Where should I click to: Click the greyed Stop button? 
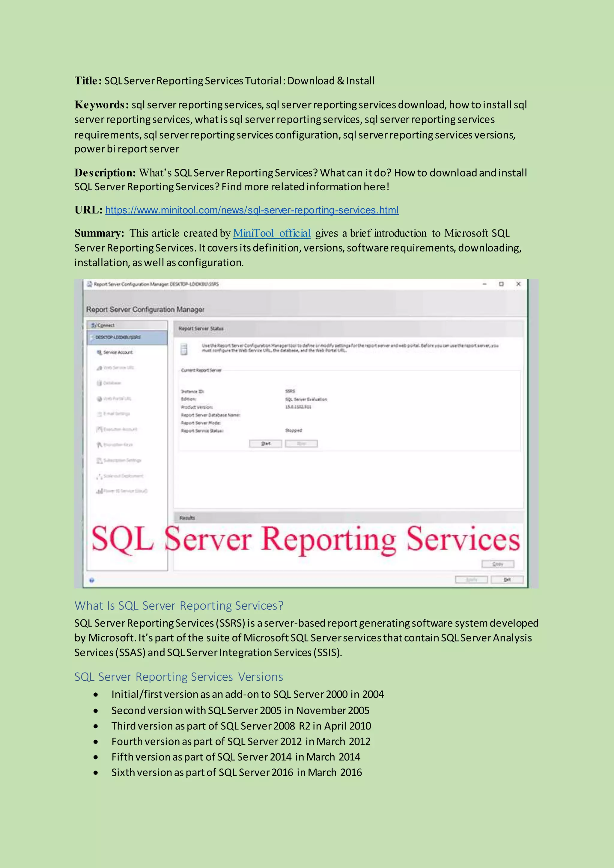click(x=301, y=444)
